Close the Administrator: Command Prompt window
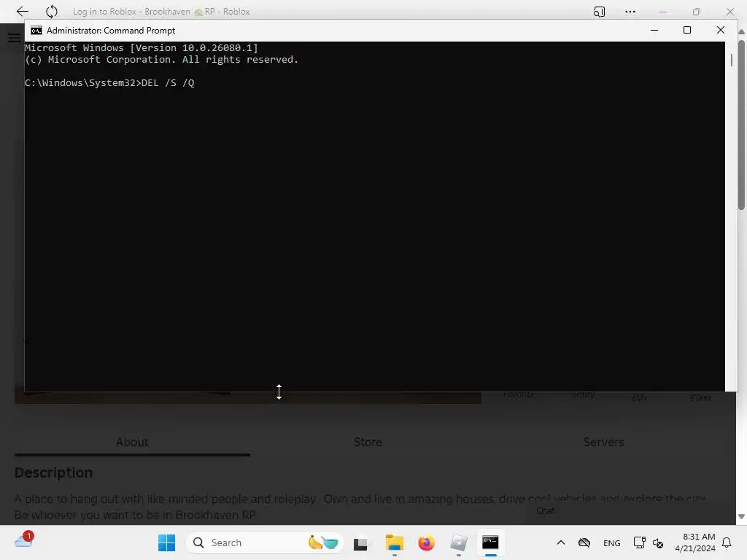 [720, 30]
